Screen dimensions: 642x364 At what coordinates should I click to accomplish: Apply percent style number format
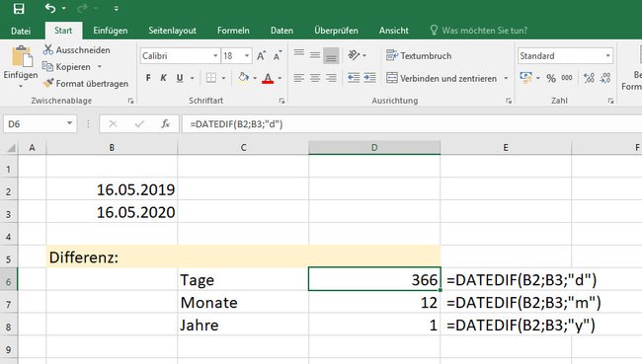pyautogui.click(x=551, y=78)
